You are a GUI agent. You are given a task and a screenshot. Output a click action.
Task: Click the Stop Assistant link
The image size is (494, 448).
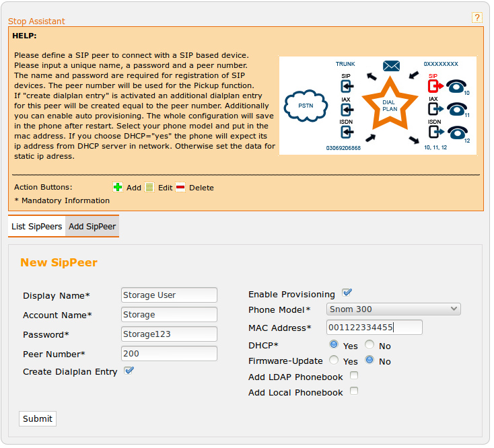[x=36, y=21]
